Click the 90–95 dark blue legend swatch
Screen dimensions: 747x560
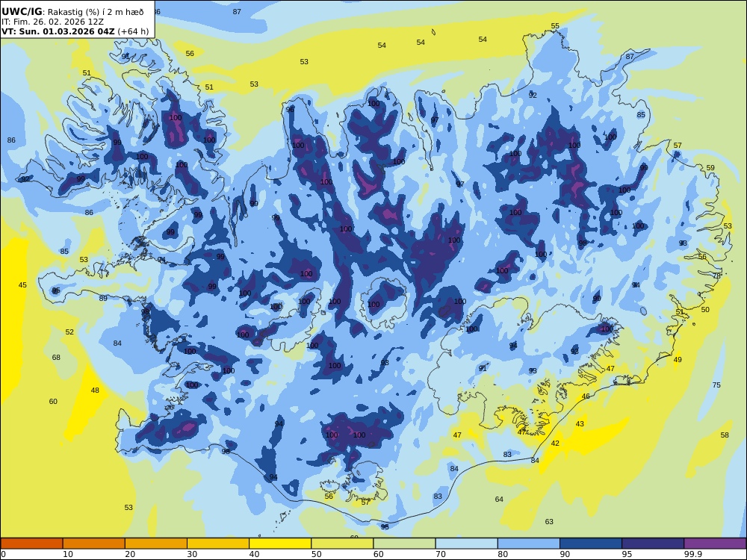coord(591,544)
